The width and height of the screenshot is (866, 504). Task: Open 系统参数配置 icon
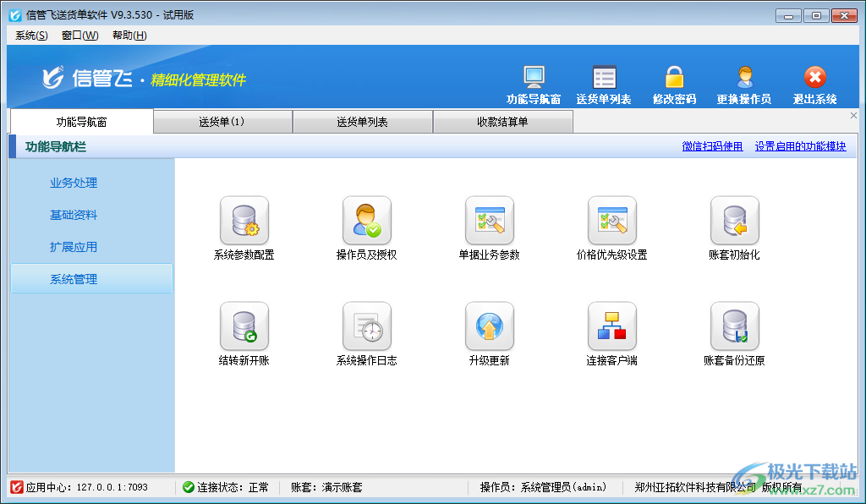pos(244,221)
